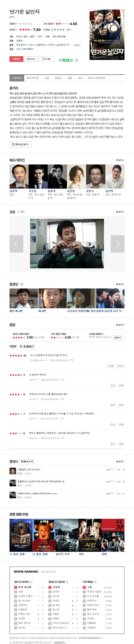The width and height of the screenshot is (134, 644).
Task: Expand the 영화 인기검색어 ranking arrow
Action: (x=31, y=582)
